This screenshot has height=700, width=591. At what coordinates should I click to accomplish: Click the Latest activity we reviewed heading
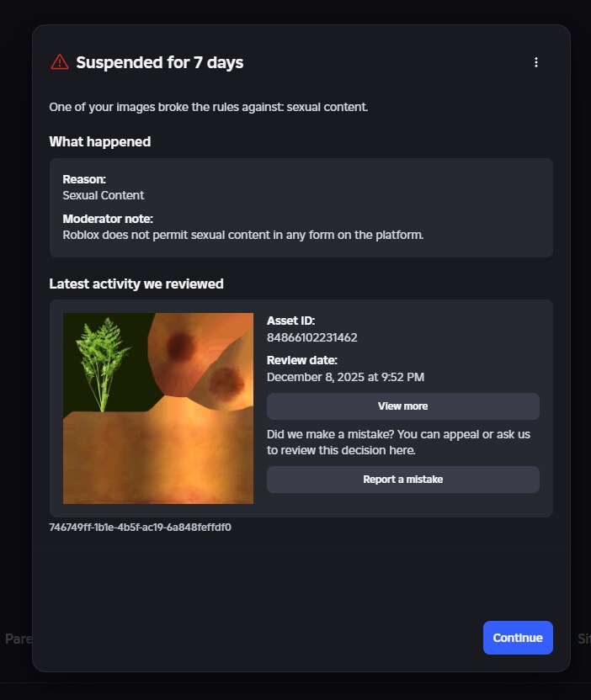click(136, 284)
